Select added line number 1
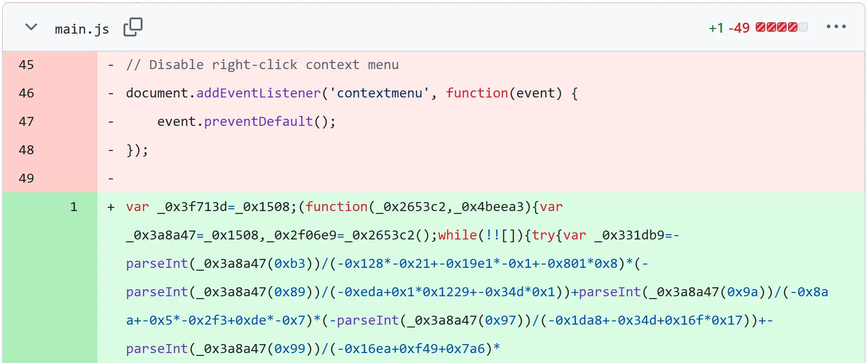 coord(74,207)
